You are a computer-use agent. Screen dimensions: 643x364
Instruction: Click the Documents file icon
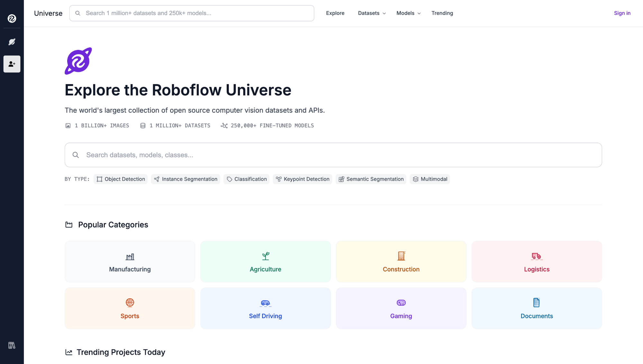537,303
